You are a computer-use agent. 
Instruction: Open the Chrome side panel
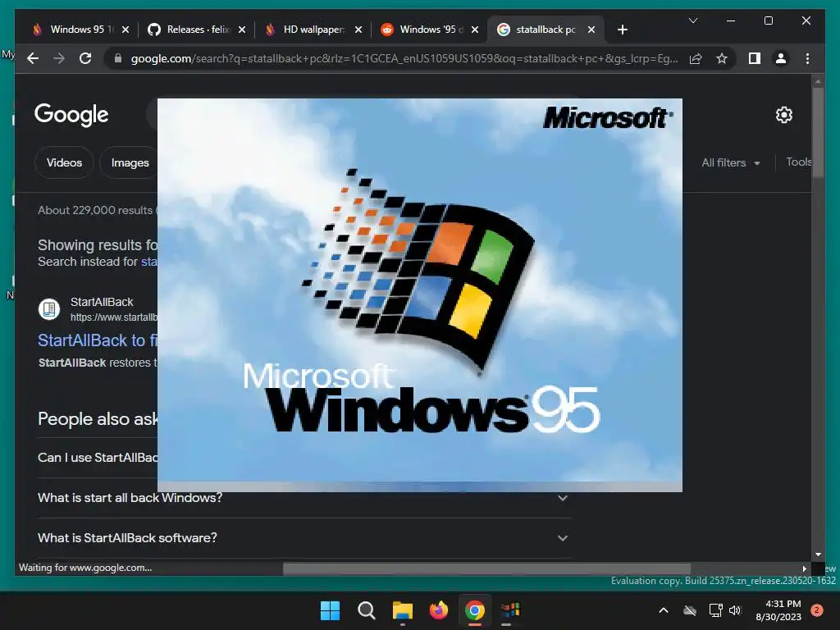(x=755, y=58)
